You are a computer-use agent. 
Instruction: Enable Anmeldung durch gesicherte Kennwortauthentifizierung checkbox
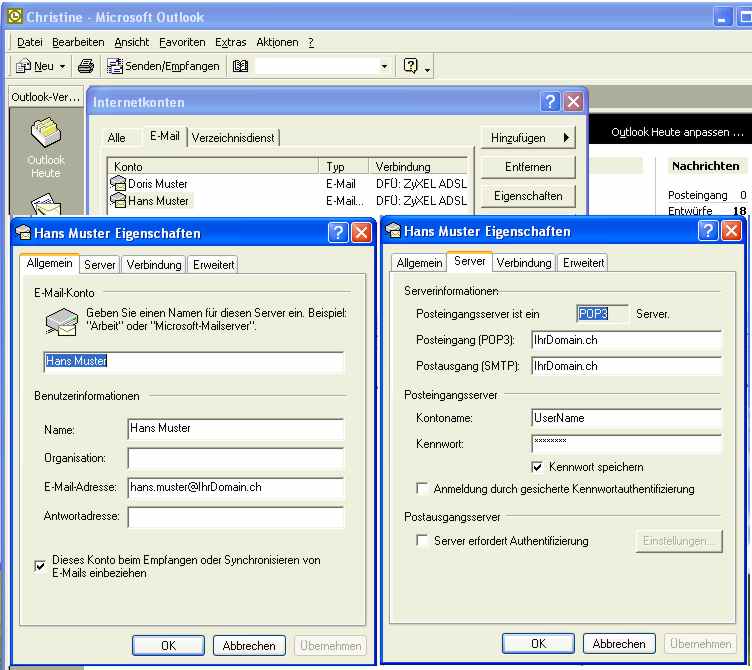coord(422,488)
